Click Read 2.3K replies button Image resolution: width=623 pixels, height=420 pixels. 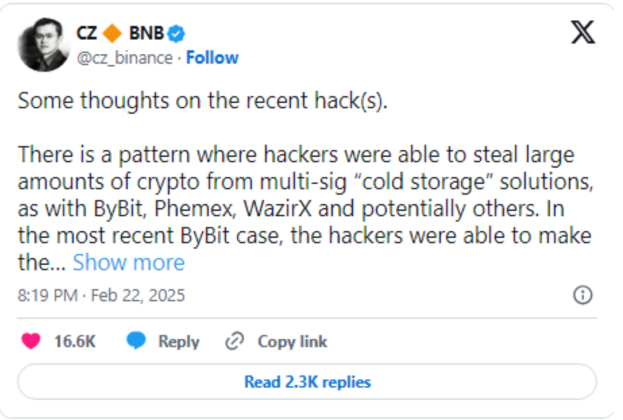point(307,382)
